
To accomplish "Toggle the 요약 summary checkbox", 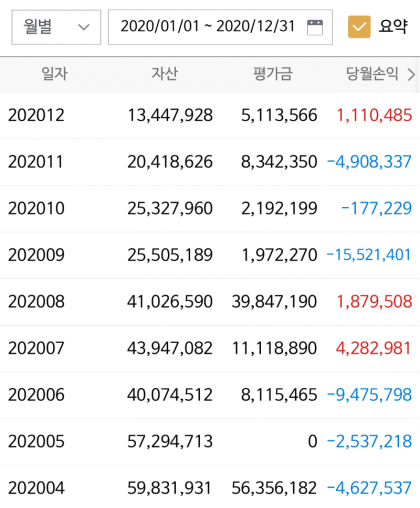I will (359, 27).
